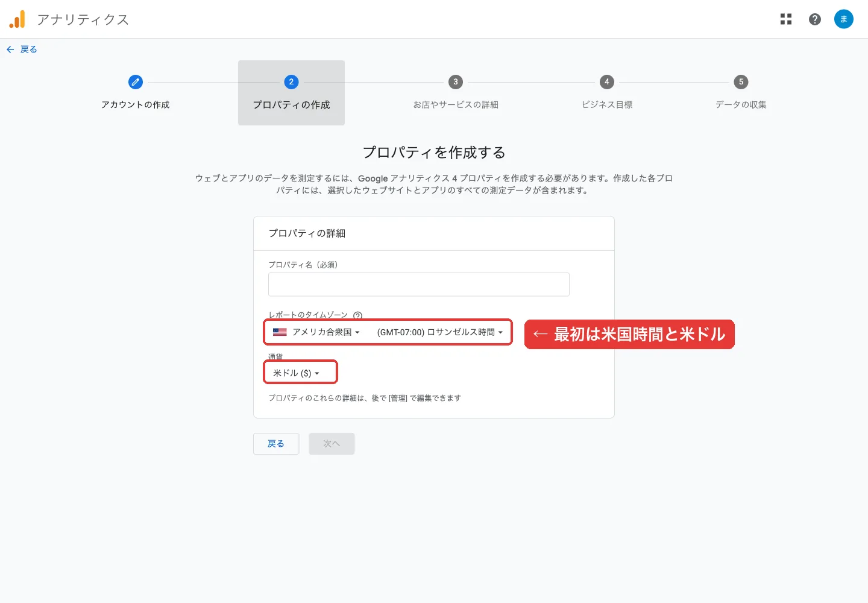The height and width of the screenshot is (603, 868).
Task: Open the account avatar menu
Action: pos(844,19)
